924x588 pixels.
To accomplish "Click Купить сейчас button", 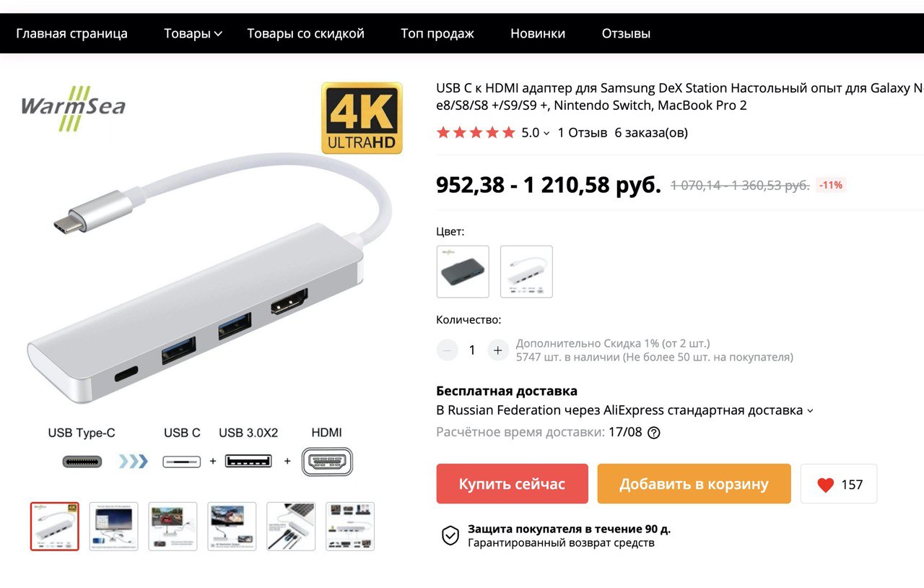I will pyautogui.click(x=512, y=484).
